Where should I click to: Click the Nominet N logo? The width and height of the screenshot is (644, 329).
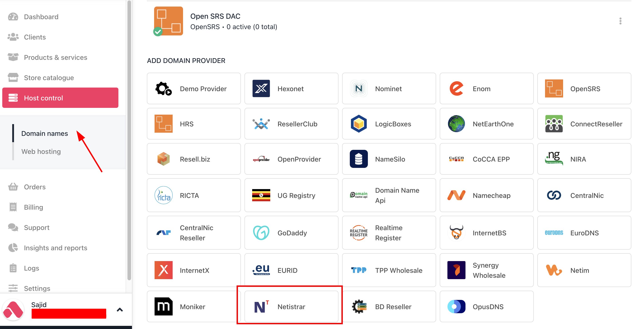click(x=359, y=89)
